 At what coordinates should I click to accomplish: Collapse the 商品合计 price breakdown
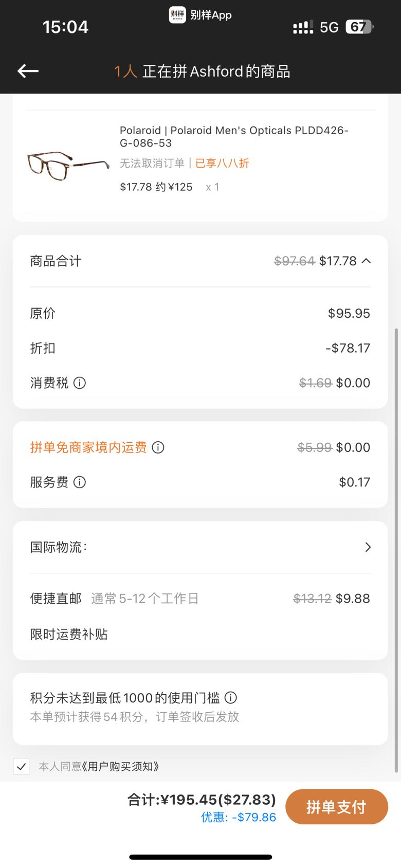(366, 261)
